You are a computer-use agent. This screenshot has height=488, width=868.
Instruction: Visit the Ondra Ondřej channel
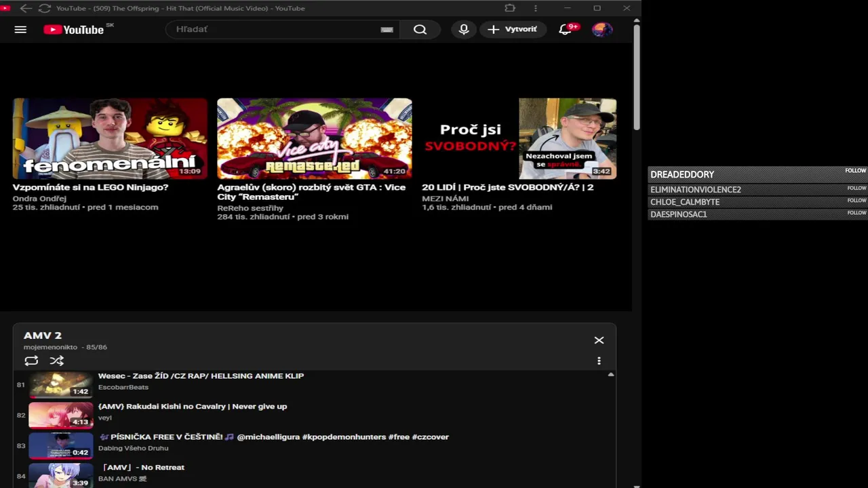click(x=39, y=199)
